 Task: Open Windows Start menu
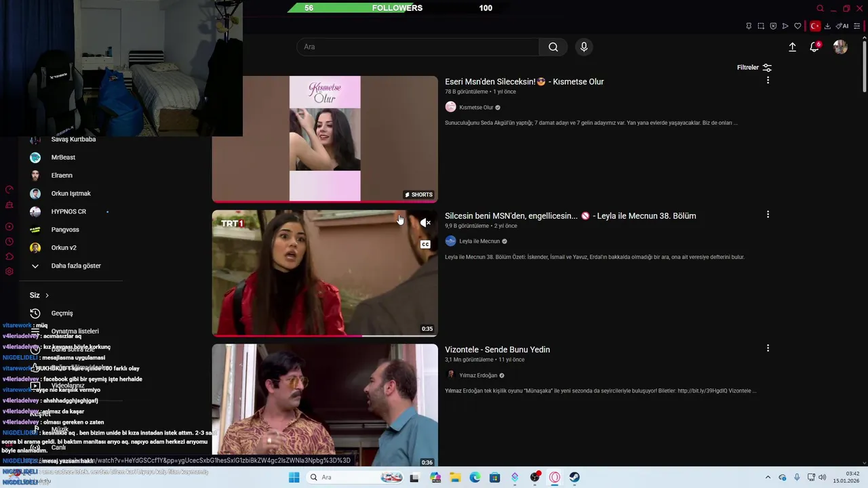(x=294, y=477)
